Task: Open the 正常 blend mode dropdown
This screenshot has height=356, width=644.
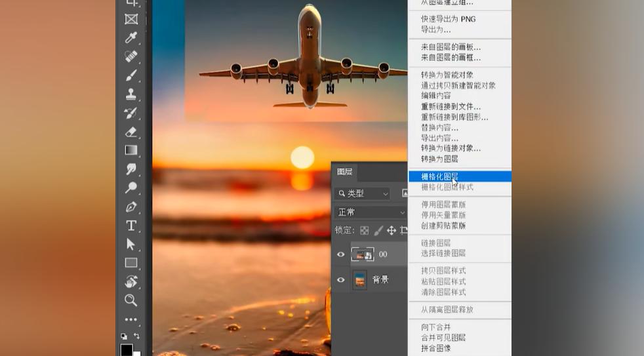Action: [x=371, y=212]
